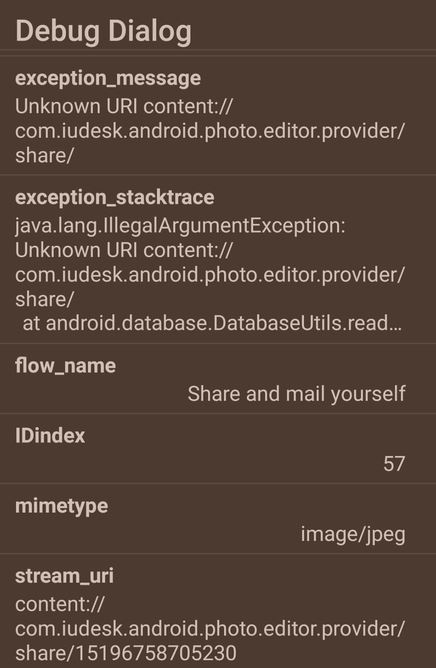436x668 pixels.
Task: Select the Share and mail yourself value
Action: pos(296,394)
